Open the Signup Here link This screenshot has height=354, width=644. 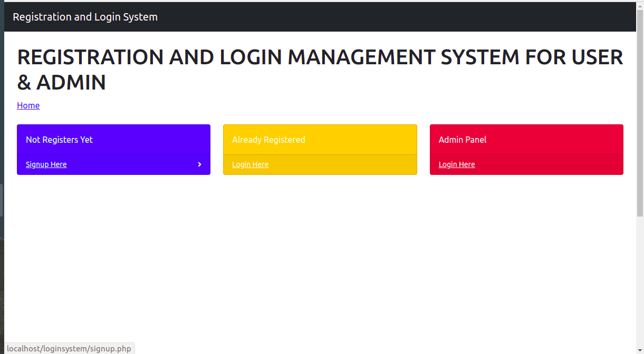tap(46, 164)
